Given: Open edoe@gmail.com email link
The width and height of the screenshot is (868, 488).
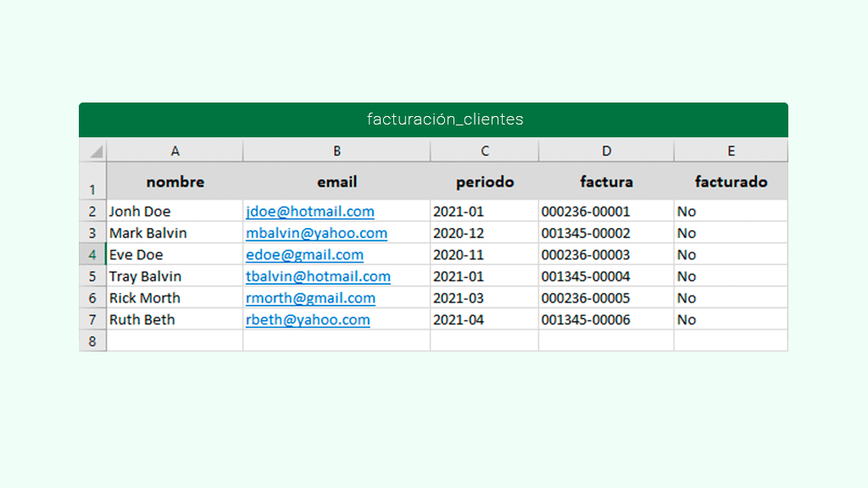Looking at the screenshot, I should pyautogui.click(x=304, y=254).
